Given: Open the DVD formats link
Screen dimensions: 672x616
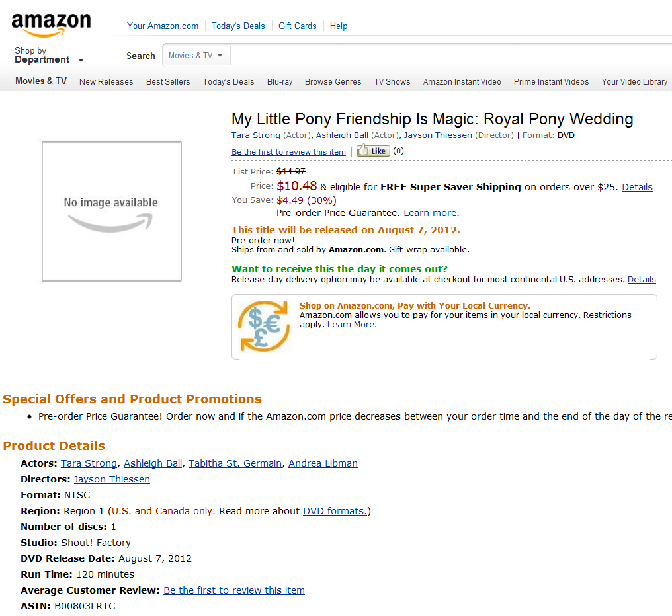Looking at the screenshot, I should 335,511.
